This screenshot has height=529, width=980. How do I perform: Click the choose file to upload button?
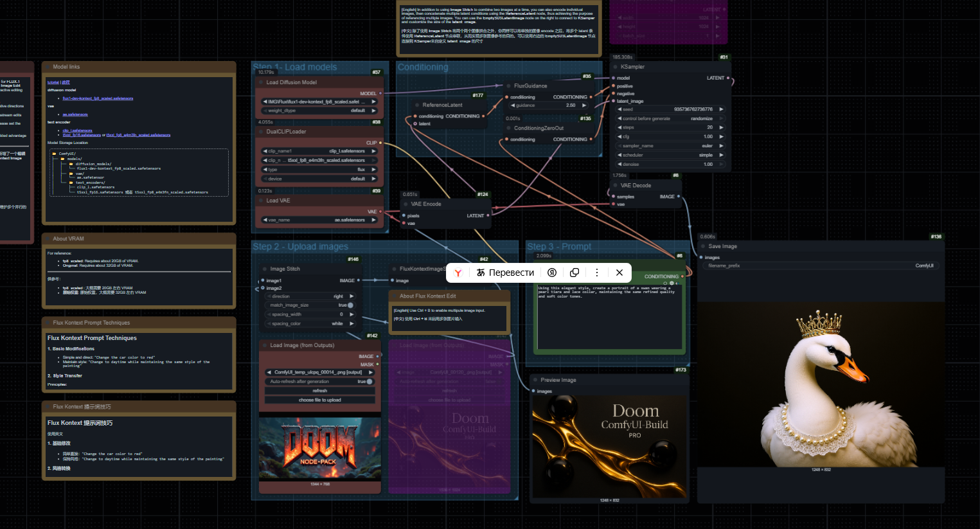[x=319, y=400]
